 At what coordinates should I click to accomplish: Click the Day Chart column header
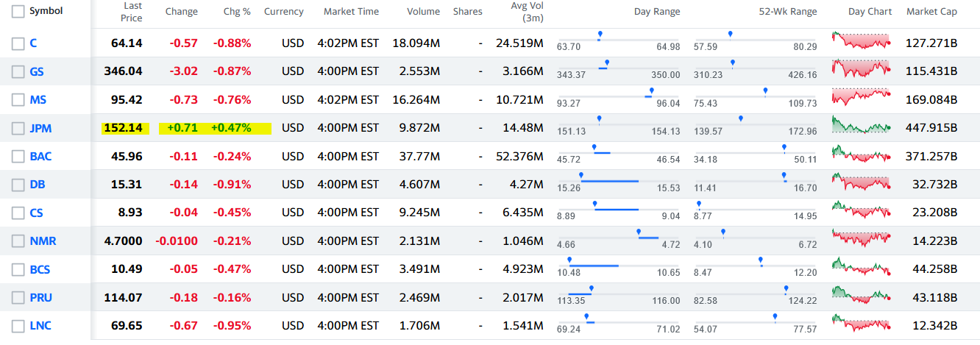[x=870, y=12]
